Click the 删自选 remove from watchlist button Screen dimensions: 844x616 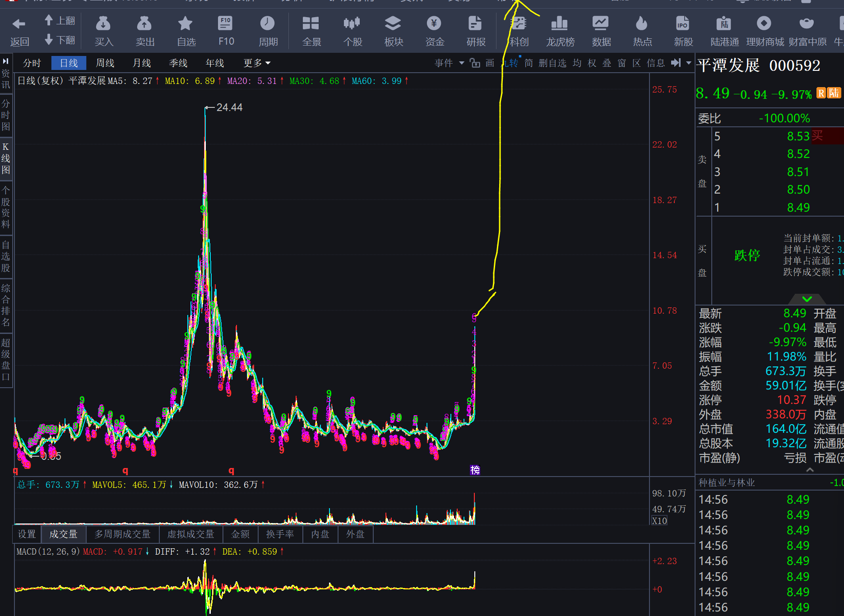(x=552, y=63)
